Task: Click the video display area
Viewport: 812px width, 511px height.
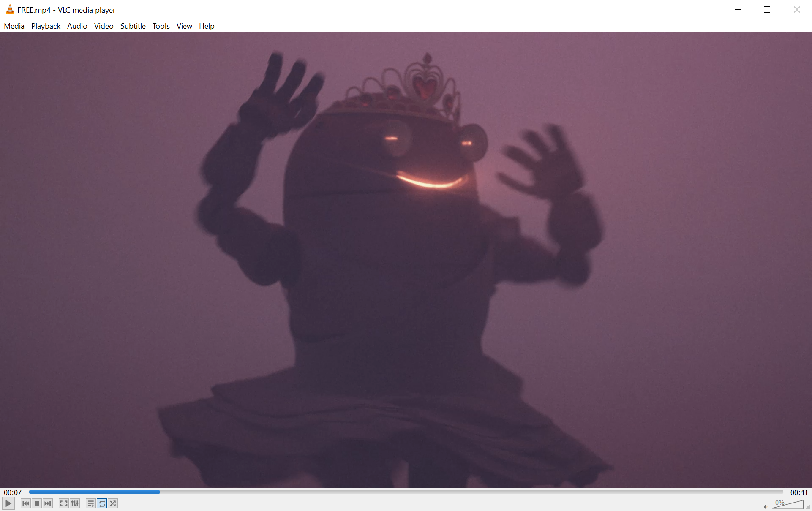Action: click(406, 260)
